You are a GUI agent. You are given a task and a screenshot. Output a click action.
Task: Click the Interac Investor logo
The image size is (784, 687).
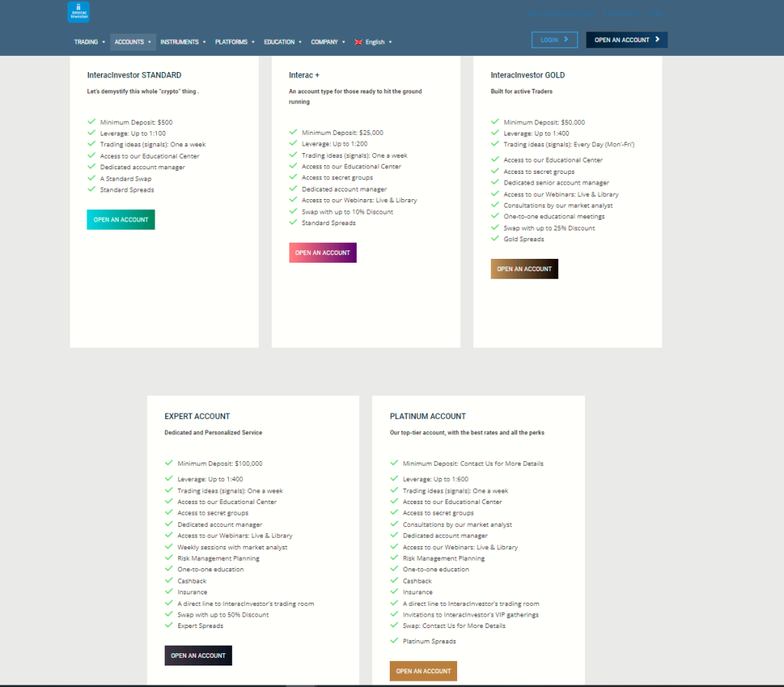79,12
